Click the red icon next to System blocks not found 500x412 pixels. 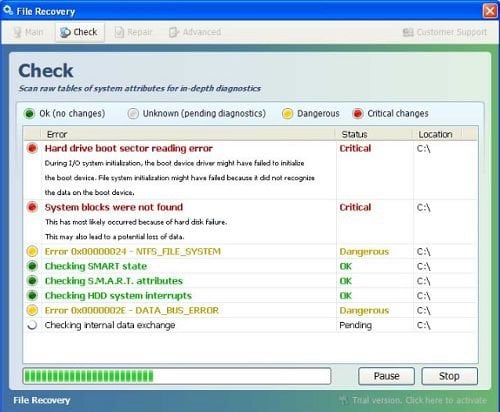coord(32,207)
